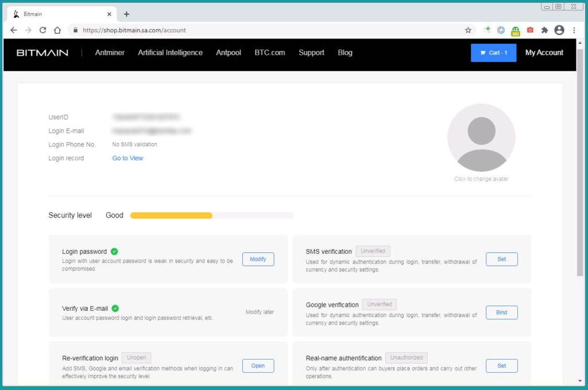
Task: Click the 'Re-verification login' title
Action: (90, 358)
